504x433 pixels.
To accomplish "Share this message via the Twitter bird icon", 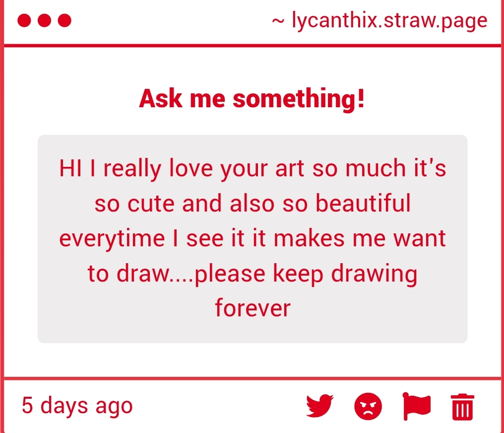I will [320, 407].
